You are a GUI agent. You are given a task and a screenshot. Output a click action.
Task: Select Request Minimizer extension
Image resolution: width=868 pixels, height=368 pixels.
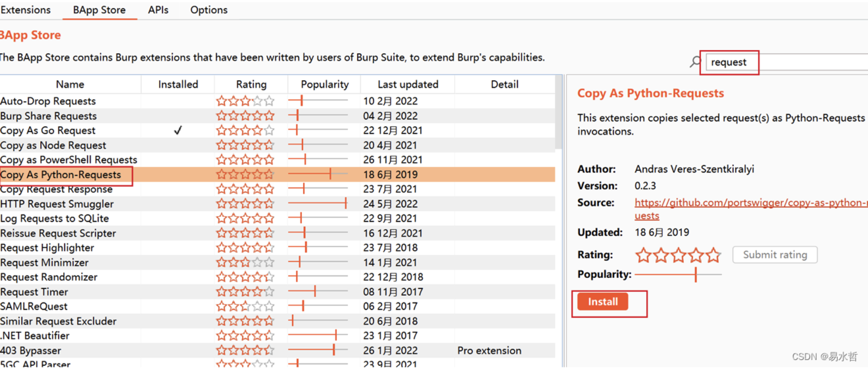[x=277, y=262]
